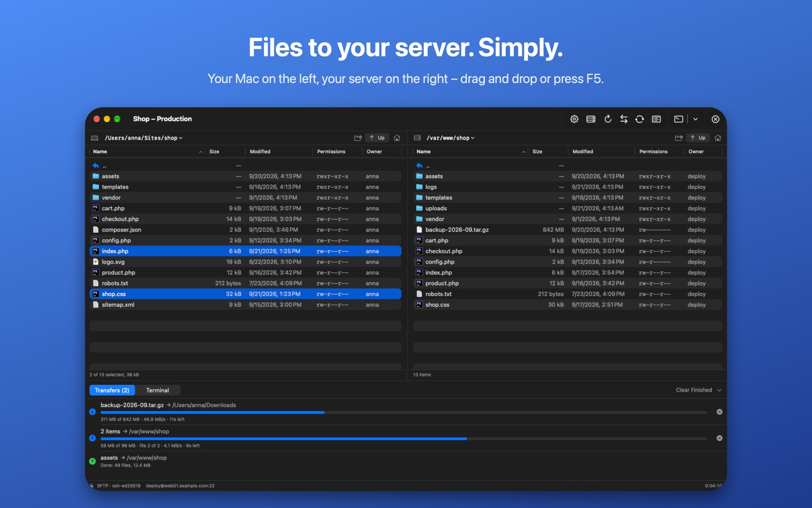Click remote pane Size column header
Viewport: 812px width, 508px height.
548,151
